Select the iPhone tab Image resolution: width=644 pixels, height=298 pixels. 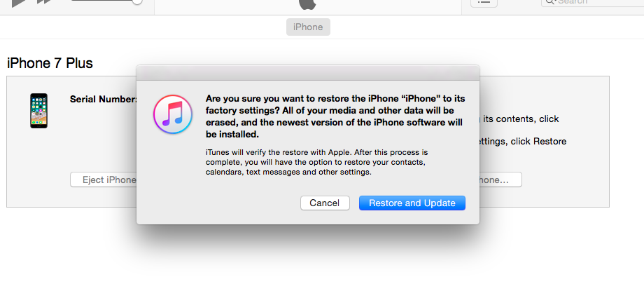[x=308, y=27]
